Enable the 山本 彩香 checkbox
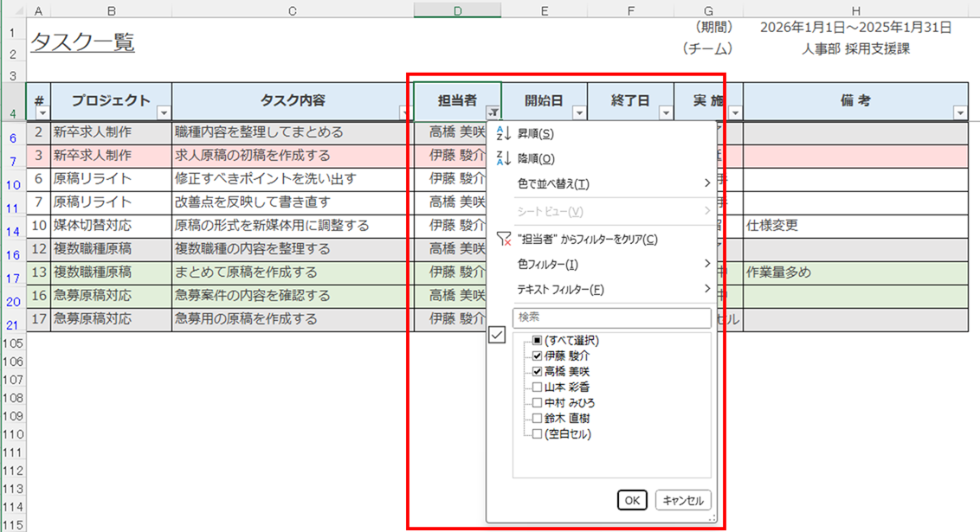980x532 pixels. click(538, 388)
